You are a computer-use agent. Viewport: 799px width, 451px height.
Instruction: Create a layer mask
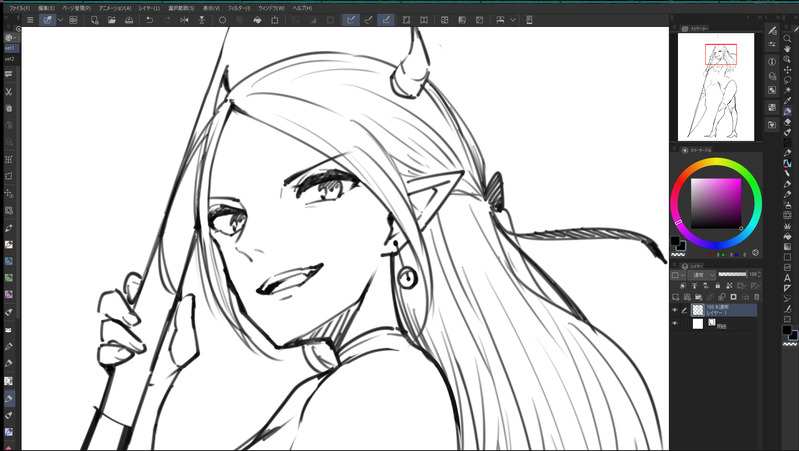coord(734,297)
